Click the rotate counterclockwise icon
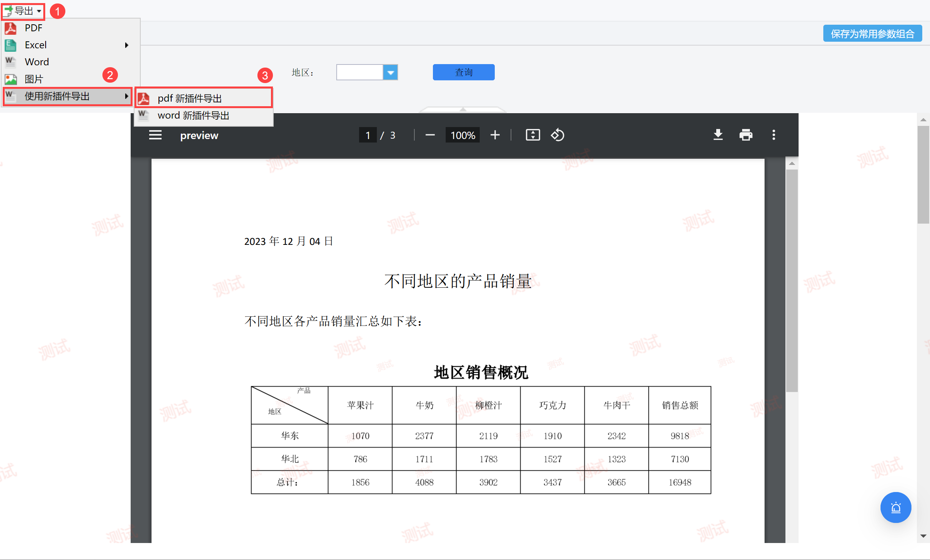This screenshot has width=930, height=560. [557, 135]
